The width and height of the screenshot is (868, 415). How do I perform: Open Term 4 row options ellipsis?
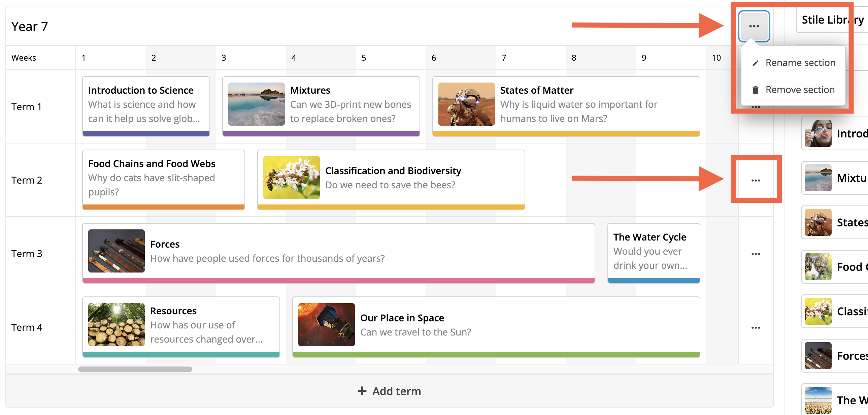pyautogui.click(x=756, y=328)
